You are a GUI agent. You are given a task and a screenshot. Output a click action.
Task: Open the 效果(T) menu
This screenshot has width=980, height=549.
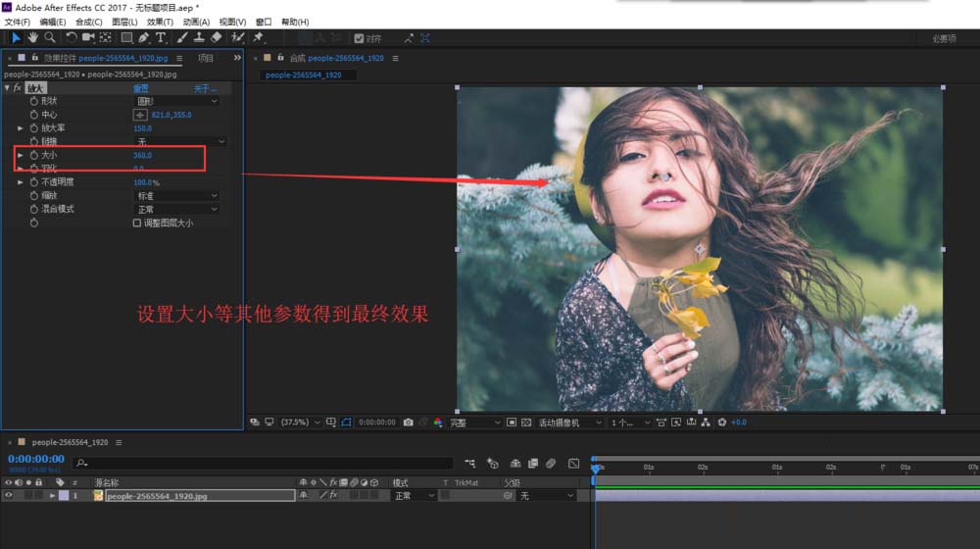(160, 22)
